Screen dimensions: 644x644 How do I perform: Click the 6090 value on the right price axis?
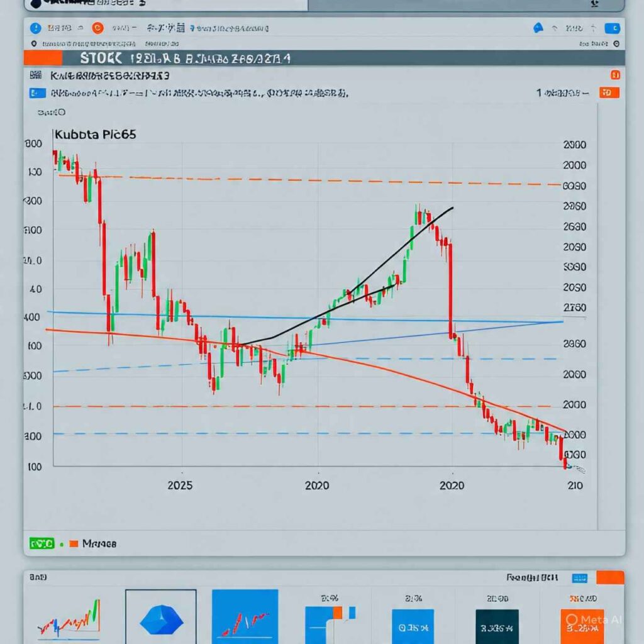click(574, 186)
